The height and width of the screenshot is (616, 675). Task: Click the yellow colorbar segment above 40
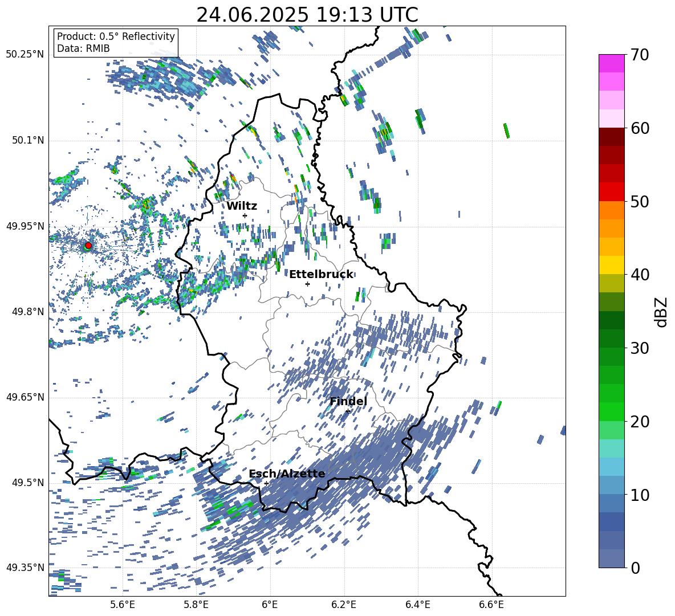611,265
